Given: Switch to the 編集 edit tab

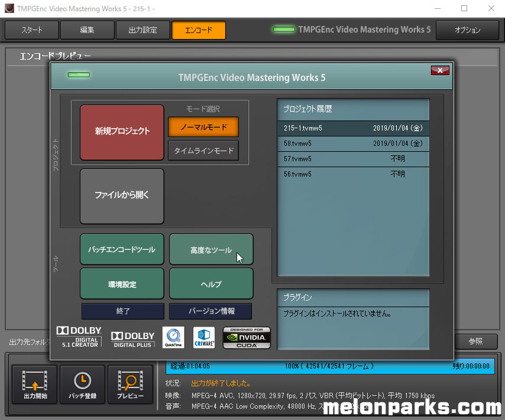Looking at the screenshot, I should click(x=88, y=30).
